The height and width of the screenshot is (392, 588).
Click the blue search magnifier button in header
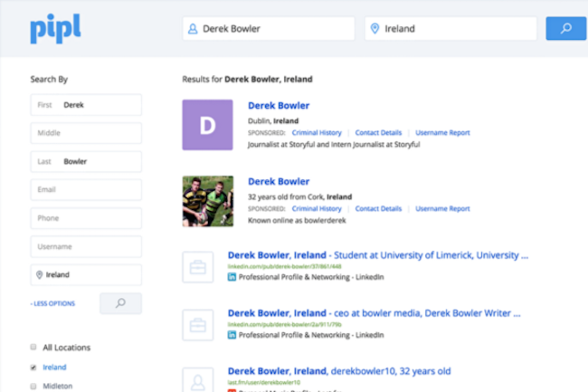point(566,28)
